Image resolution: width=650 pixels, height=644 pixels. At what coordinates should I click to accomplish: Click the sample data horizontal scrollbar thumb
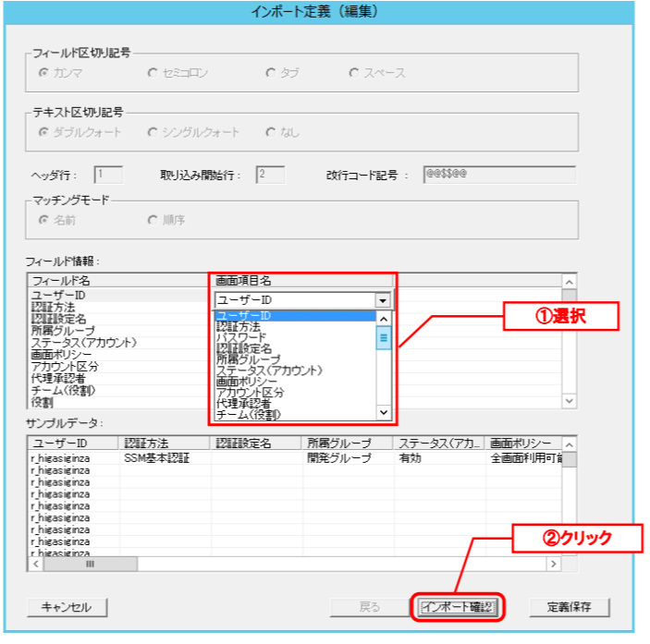[x=91, y=564]
